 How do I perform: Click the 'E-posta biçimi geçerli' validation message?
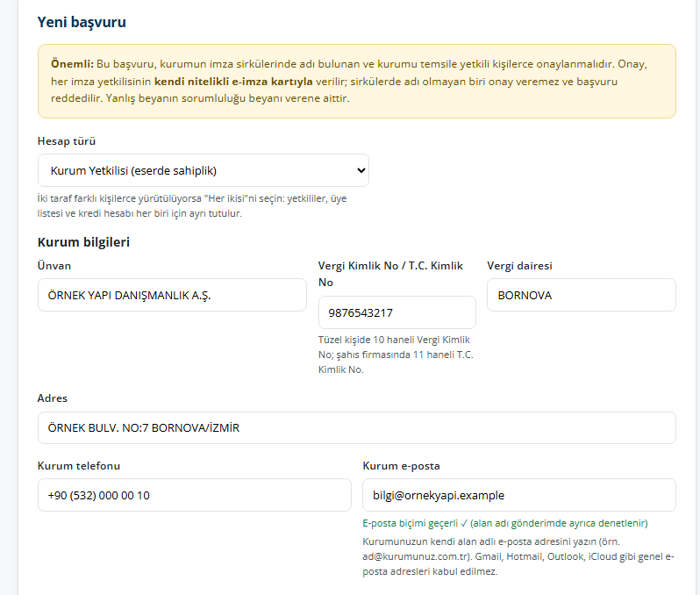pos(505,523)
